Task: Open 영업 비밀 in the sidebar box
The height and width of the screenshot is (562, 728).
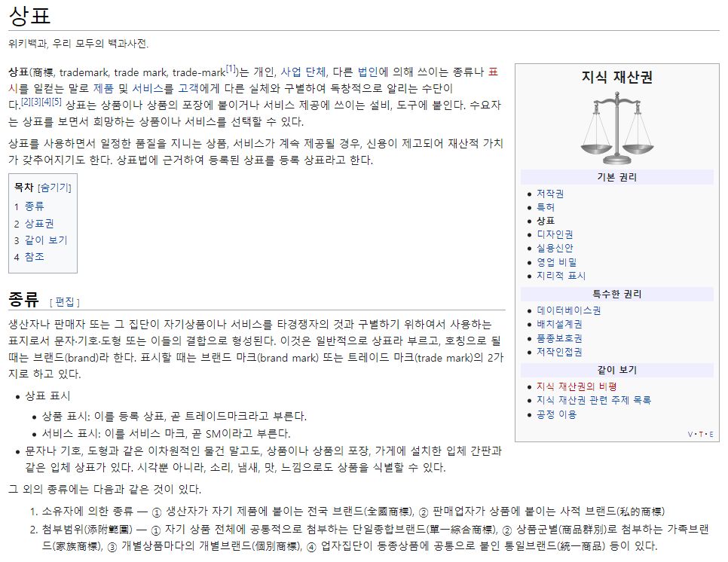Action: click(x=557, y=261)
